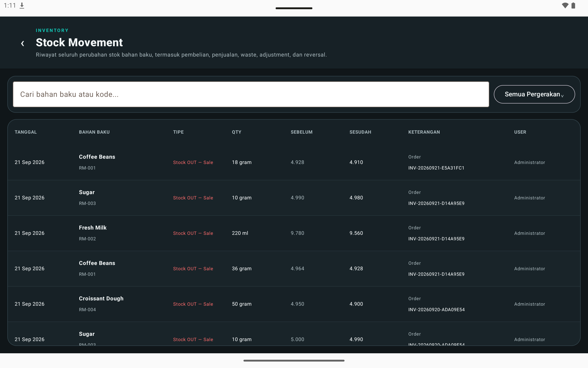Click the QTY column header
Image resolution: width=588 pixels, height=368 pixels.
click(x=236, y=132)
